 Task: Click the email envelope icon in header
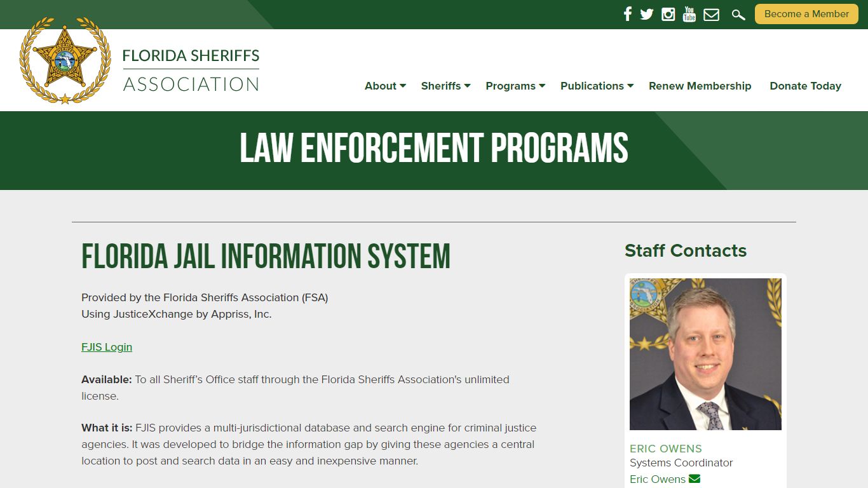[x=712, y=14]
